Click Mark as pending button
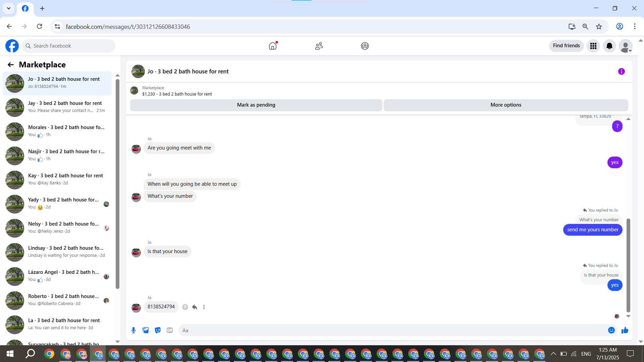The image size is (644, 362). [x=256, y=105]
